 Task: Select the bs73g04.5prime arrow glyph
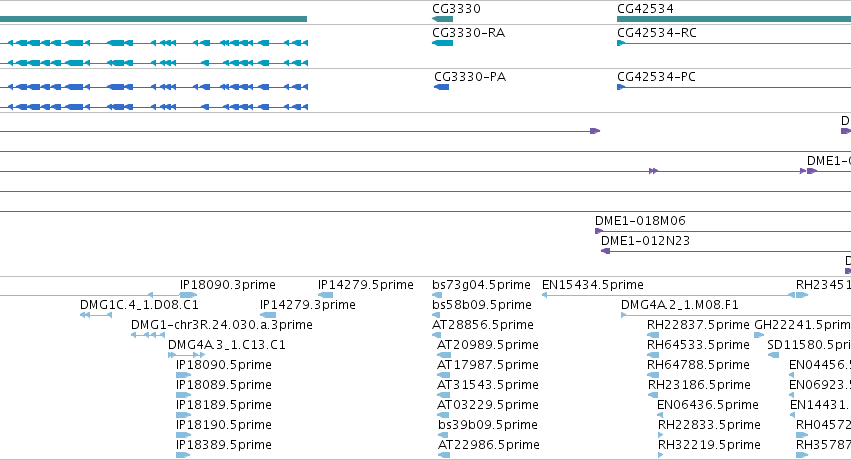(x=436, y=295)
